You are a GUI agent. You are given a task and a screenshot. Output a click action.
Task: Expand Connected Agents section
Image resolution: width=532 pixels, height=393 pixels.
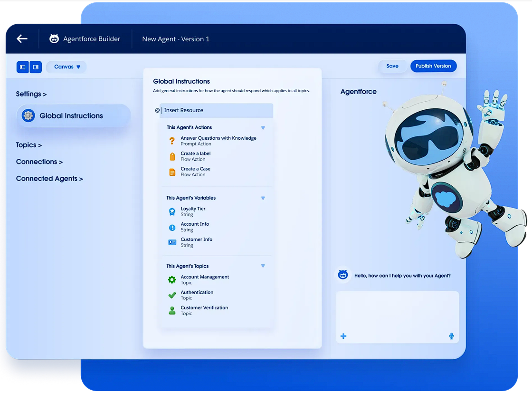[49, 179]
